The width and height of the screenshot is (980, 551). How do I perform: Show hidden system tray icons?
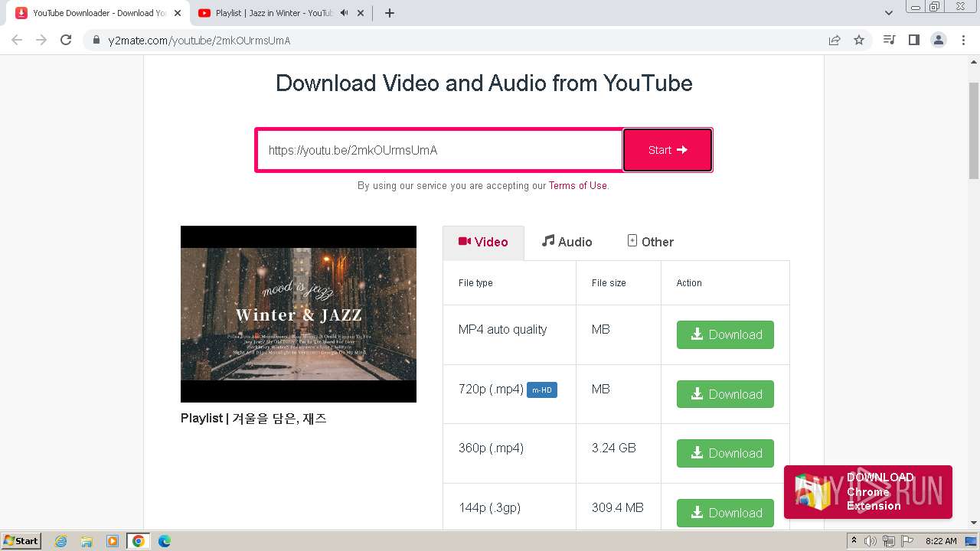pyautogui.click(x=854, y=541)
